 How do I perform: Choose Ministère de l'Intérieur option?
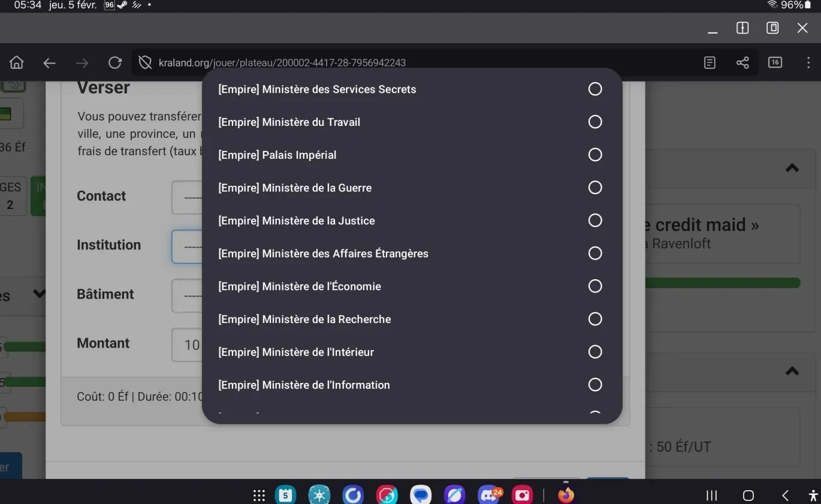tap(412, 352)
